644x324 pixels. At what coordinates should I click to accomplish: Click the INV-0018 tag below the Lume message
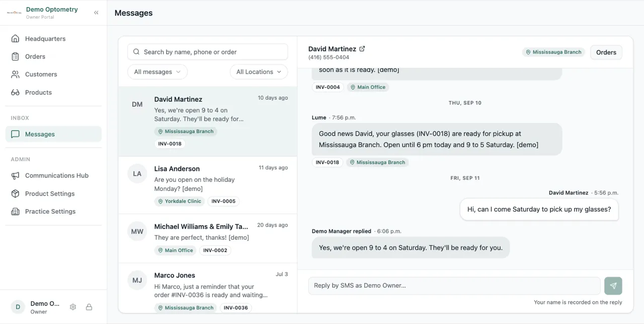pyautogui.click(x=328, y=162)
